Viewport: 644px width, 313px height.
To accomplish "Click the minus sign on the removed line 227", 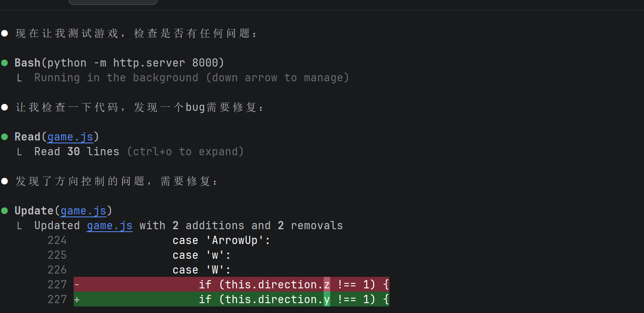I will click(76, 284).
